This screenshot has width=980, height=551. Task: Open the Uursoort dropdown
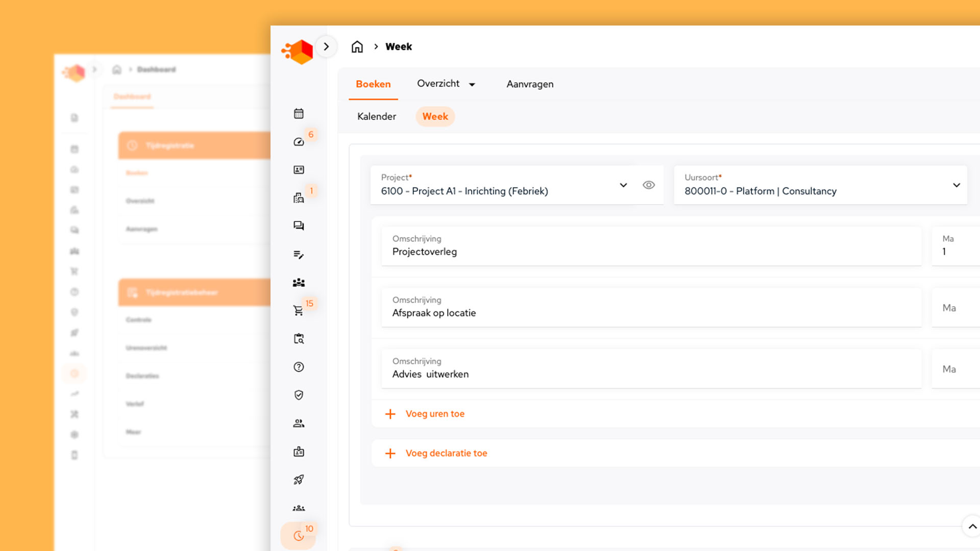coord(956,185)
